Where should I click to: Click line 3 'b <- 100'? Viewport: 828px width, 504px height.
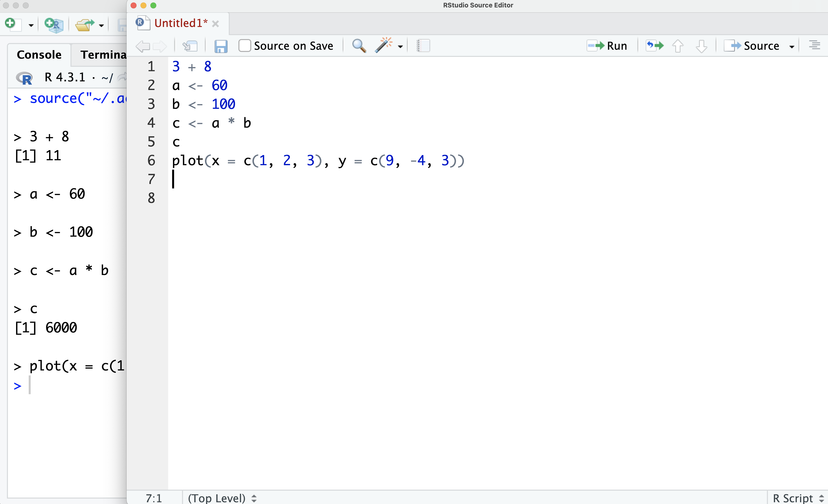pos(204,104)
